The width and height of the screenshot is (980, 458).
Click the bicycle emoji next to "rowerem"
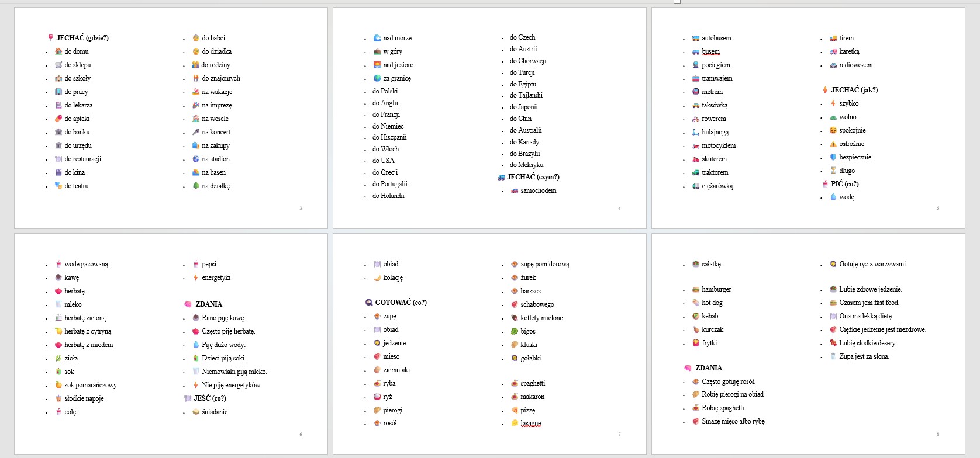[x=696, y=119]
